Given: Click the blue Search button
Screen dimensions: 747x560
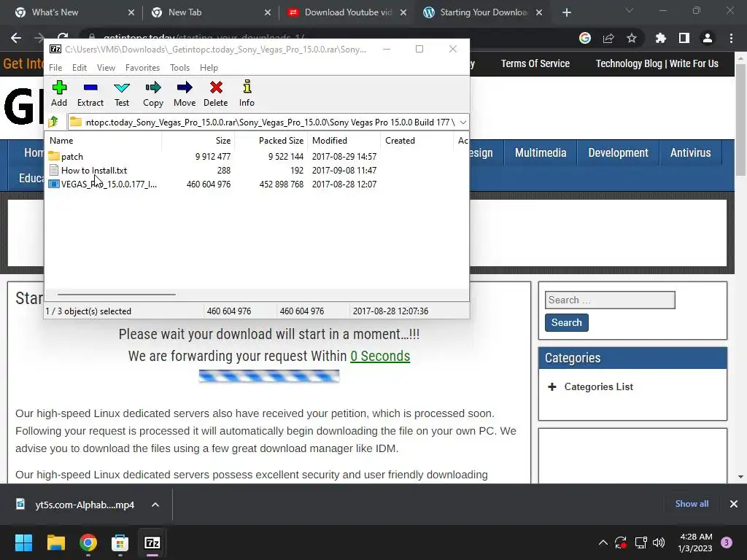Looking at the screenshot, I should click(566, 322).
